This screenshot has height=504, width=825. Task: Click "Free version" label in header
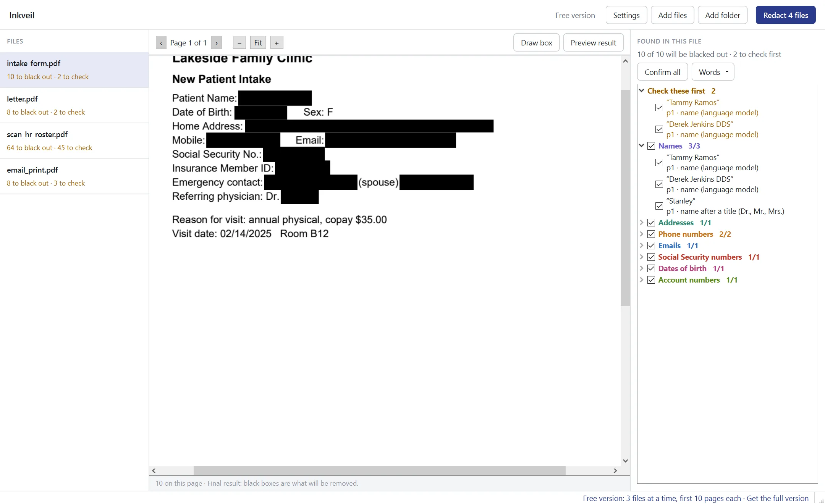(x=575, y=15)
